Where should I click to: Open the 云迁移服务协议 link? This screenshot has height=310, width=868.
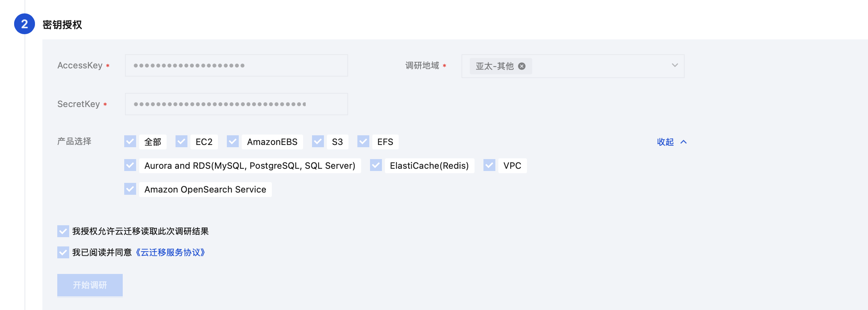[170, 252]
